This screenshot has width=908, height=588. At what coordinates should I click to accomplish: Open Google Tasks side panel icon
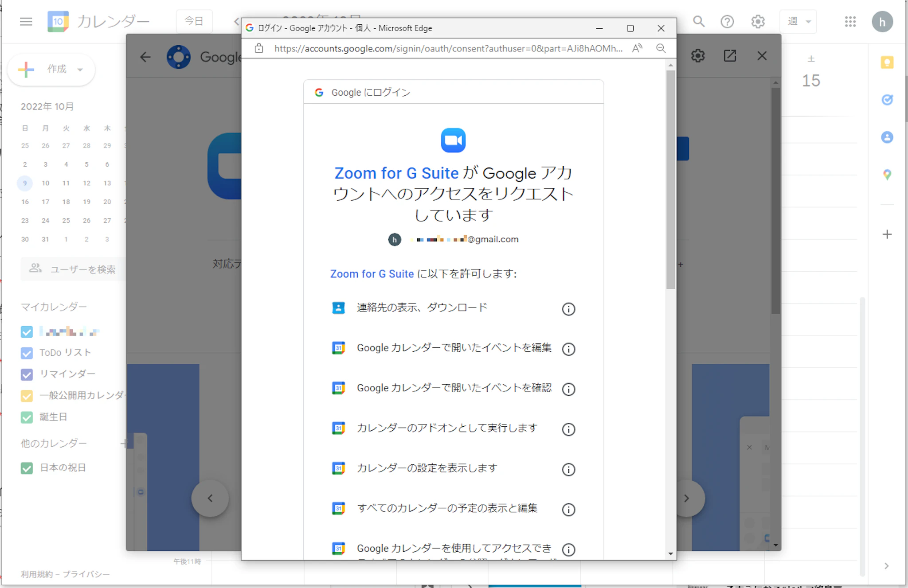click(887, 100)
